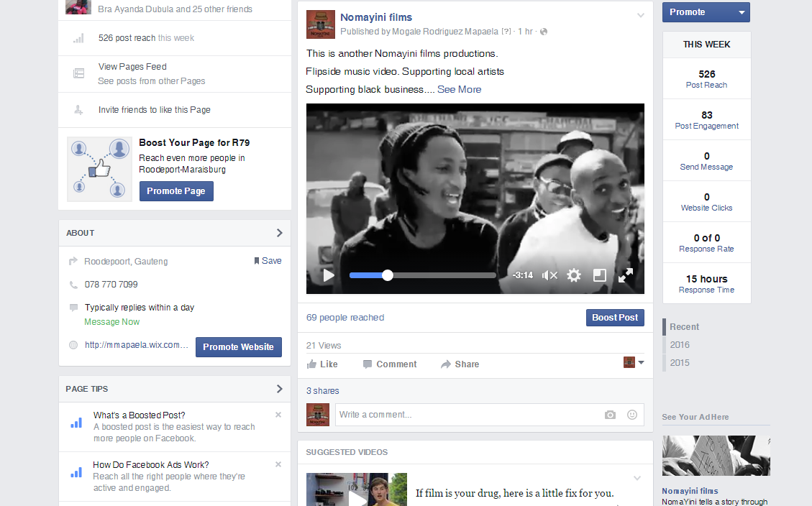Open the 69 people reached link

click(345, 318)
